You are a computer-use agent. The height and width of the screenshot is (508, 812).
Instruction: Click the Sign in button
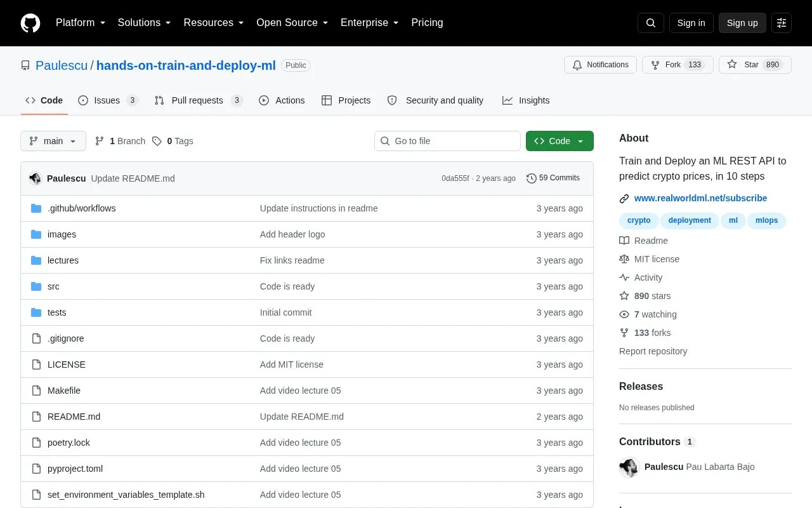click(x=691, y=23)
